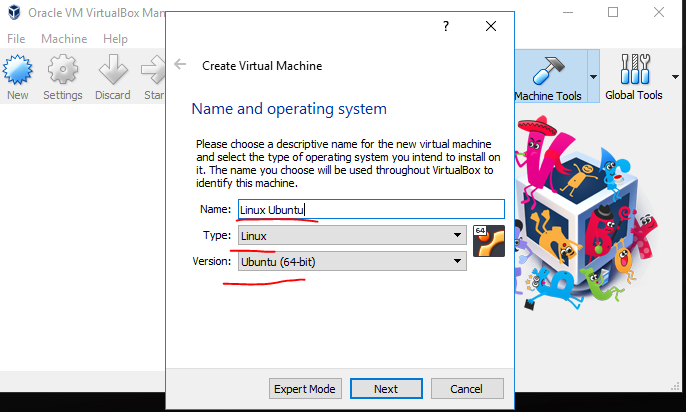Click the 'Name and operating system' heading
This screenshot has height=412, width=686.
click(289, 108)
